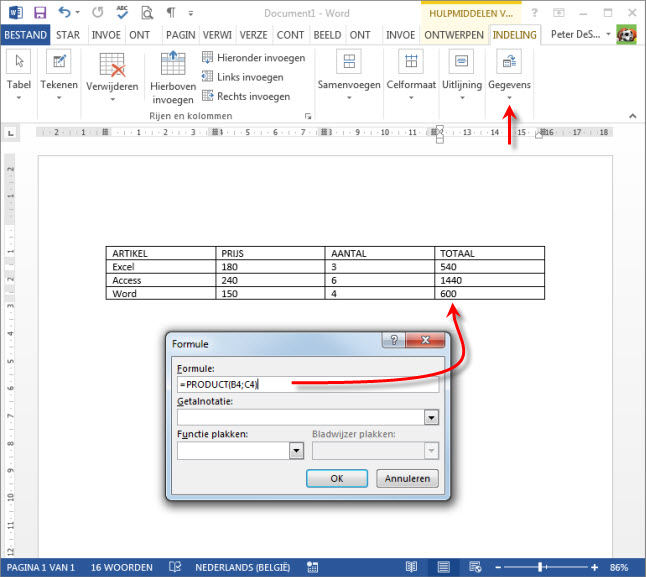Select the INDELING tab

pos(515,35)
